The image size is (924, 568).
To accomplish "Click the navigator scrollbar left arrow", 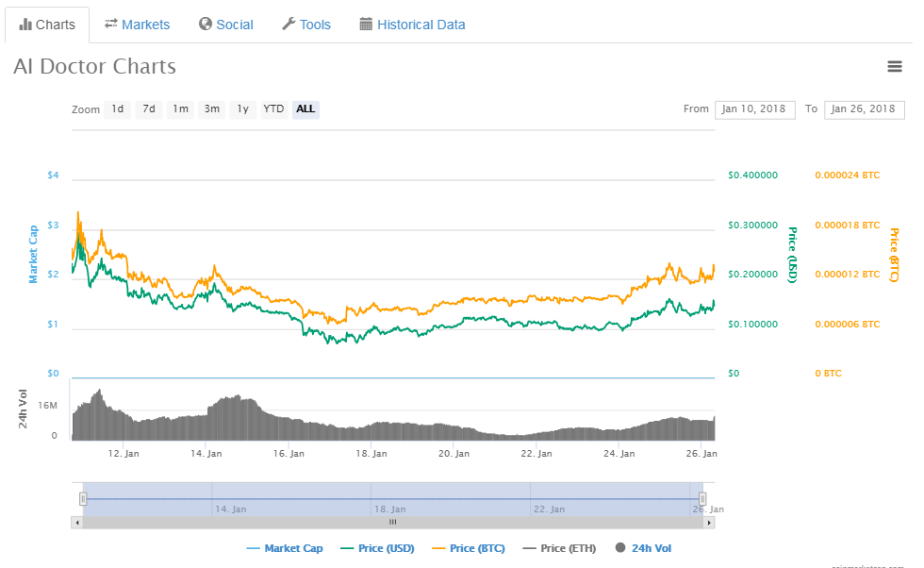I will tap(77, 523).
